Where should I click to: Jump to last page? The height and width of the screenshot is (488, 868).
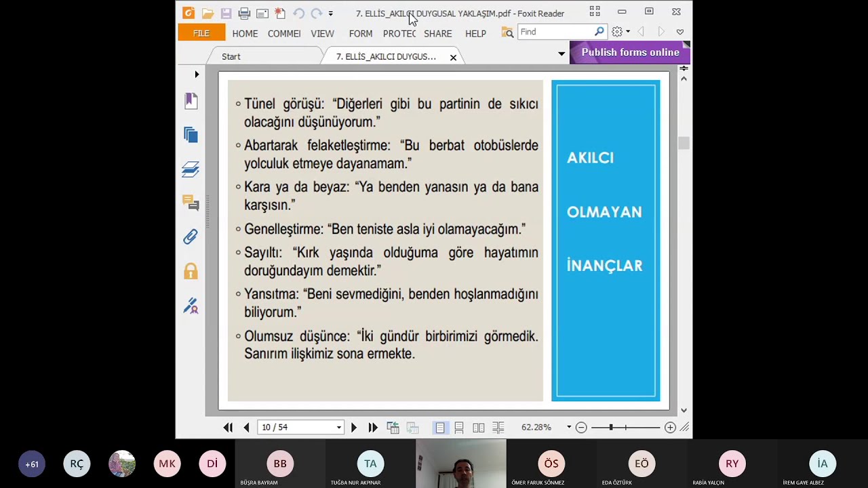pos(372,427)
